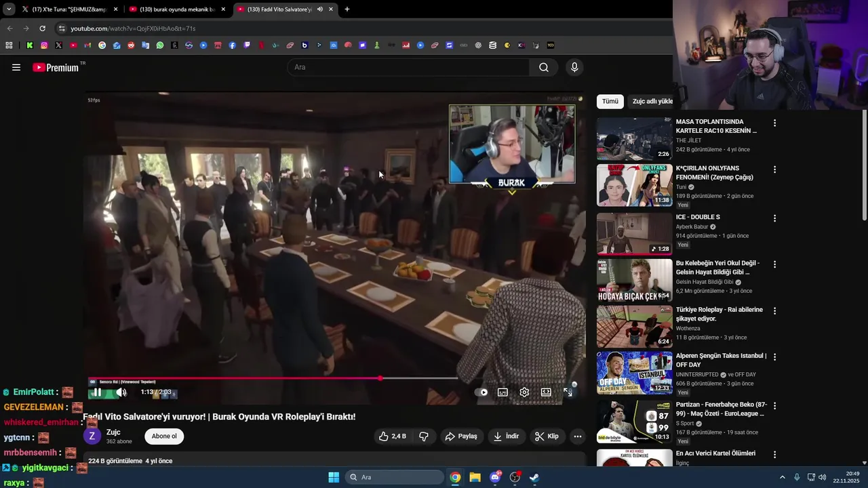The width and height of the screenshot is (868, 488).
Task: Open ICE - DOUBLE S video thumbnail
Action: coord(634,234)
